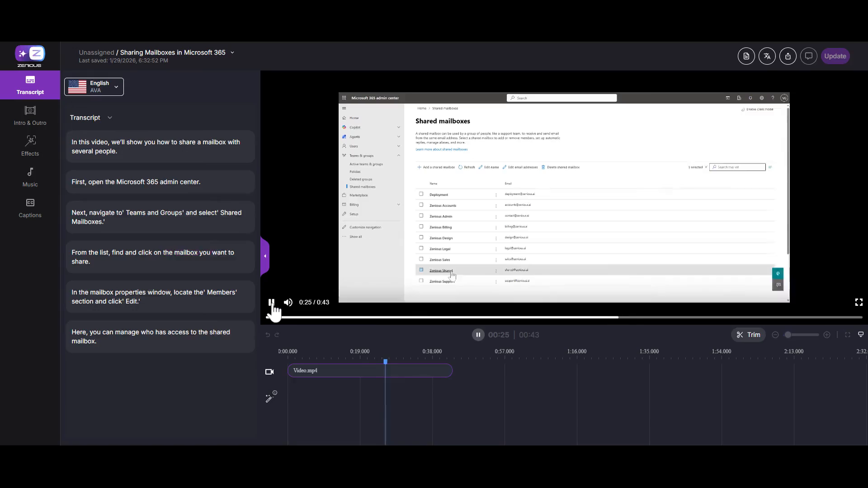This screenshot has height=488, width=868.
Task: Expand the Transcript heading chevron
Action: [110, 118]
